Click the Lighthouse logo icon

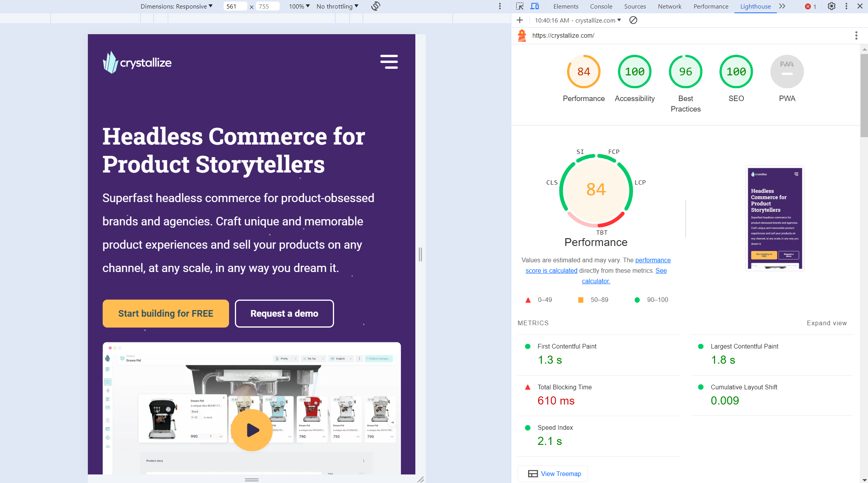522,36
